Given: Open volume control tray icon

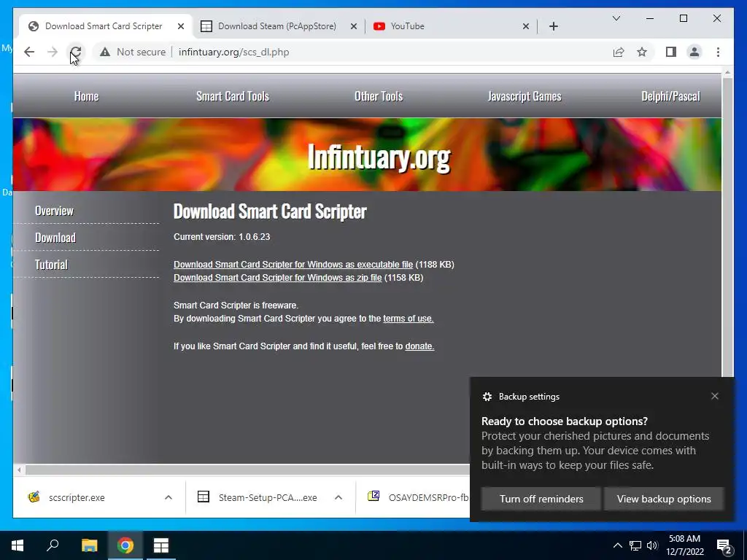Looking at the screenshot, I should click(x=652, y=545).
